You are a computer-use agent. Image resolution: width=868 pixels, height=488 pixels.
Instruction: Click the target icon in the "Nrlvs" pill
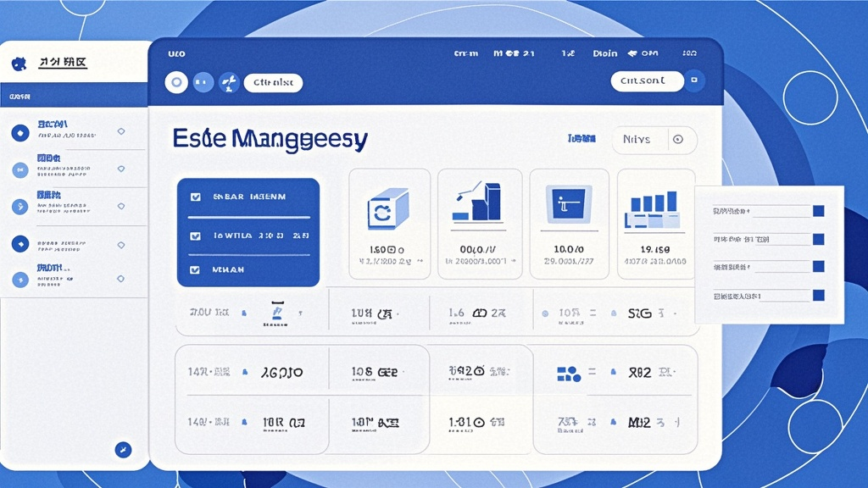point(678,140)
